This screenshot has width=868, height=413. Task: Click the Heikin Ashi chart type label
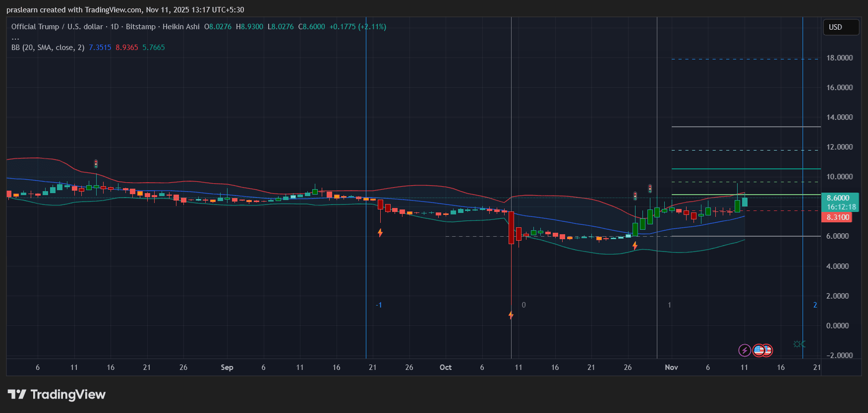[x=181, y=27]
